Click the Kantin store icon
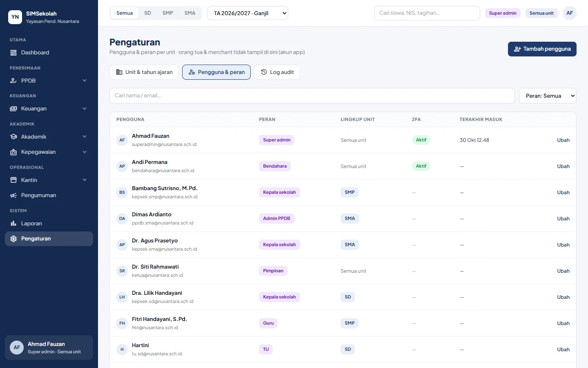 13,180
